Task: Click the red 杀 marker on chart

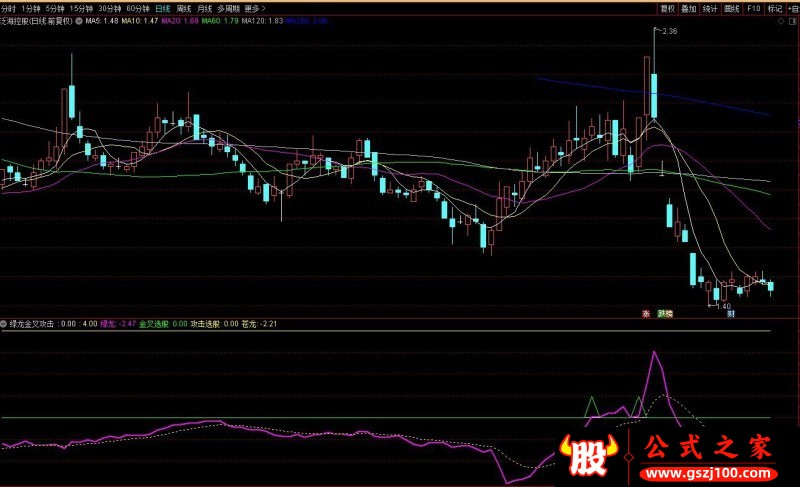Action: pos(645,313)
